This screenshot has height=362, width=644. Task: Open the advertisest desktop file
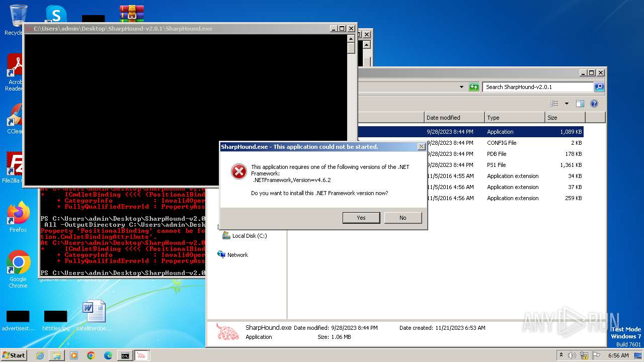(x=18, y=321)
